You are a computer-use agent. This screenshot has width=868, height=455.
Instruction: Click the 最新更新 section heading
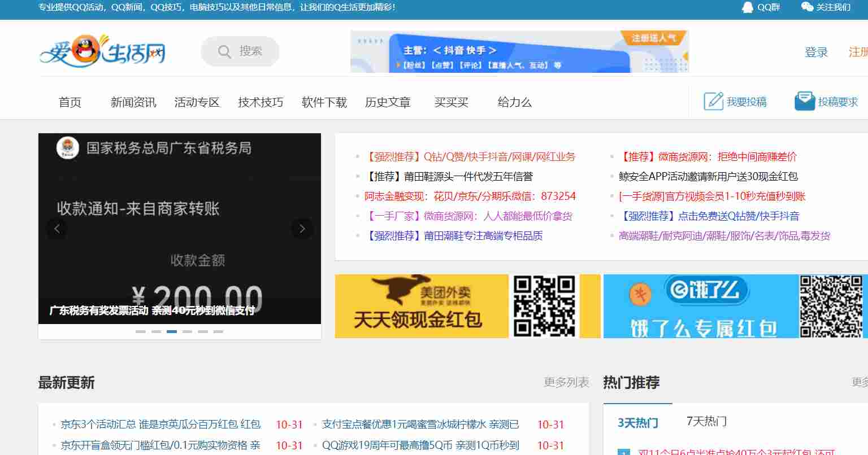click(x=66, y=383)
